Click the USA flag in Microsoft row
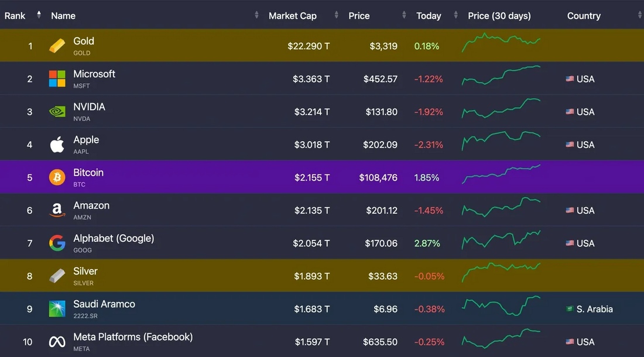Viewport: 644px width, 357px height. pyautogui.click(x=570, y=79)
